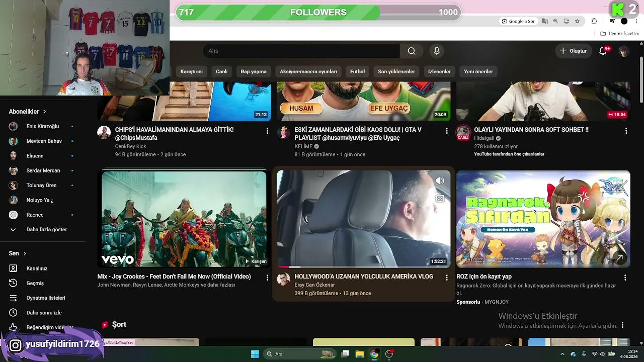Expand the Abonelikler section arrow

coord(44,112)
